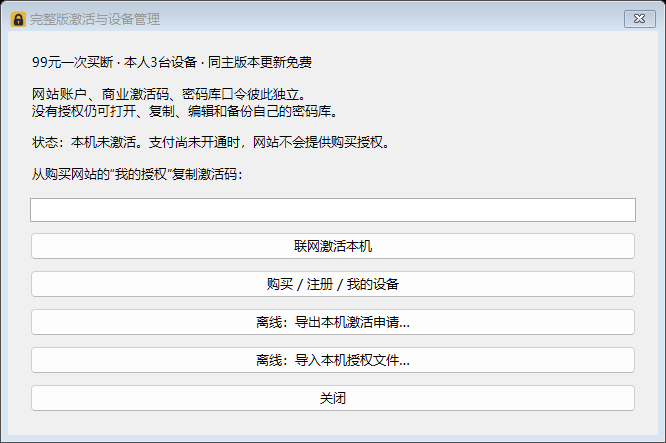This screenshot has width=666, height=443.
Task: Click the yellow lock icon in title bar
Action: (x=18, y=19)
